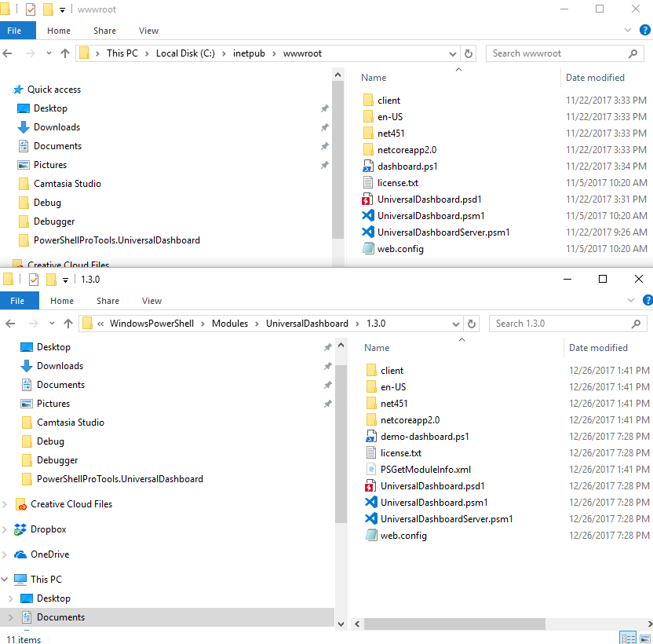The width and height of the screenshot is (653, 644).
Task: Expand the Creative Cloud Files tree node
Action: click(7, 504)
